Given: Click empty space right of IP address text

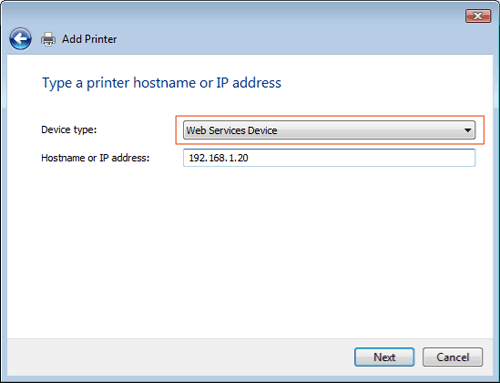Looking at the screenshot, I should [x=362, y=158].
